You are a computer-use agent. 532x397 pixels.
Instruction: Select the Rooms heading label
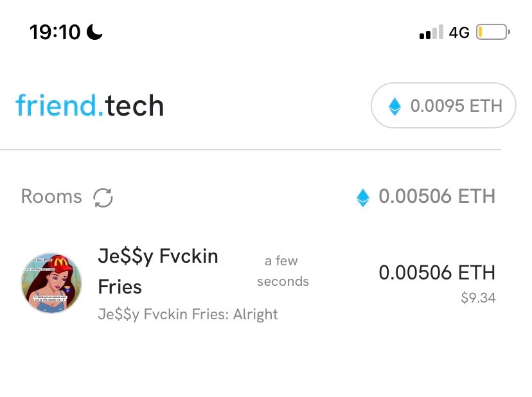pyautogui.click(x=51, y=197)
